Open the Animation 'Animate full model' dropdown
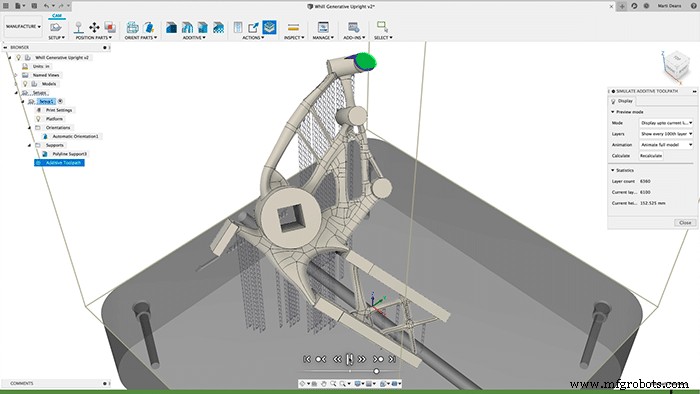Screen dimensions: 700x394 (x=666, y=145)
